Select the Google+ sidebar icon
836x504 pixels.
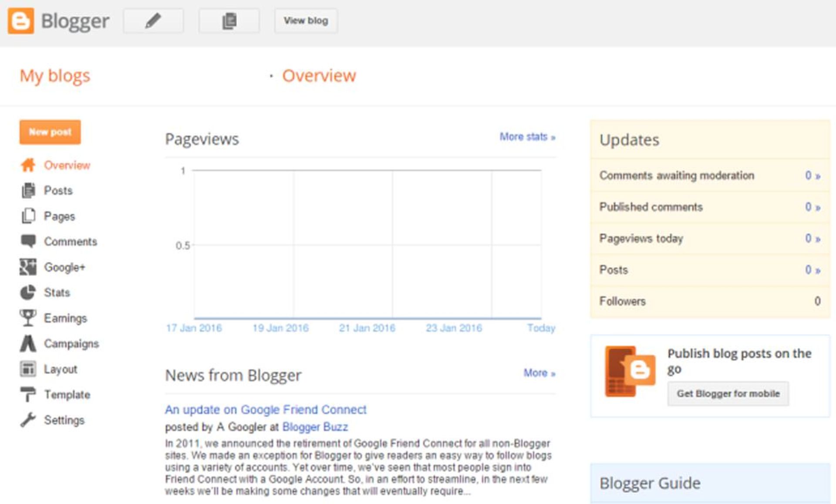click(28, 267)
